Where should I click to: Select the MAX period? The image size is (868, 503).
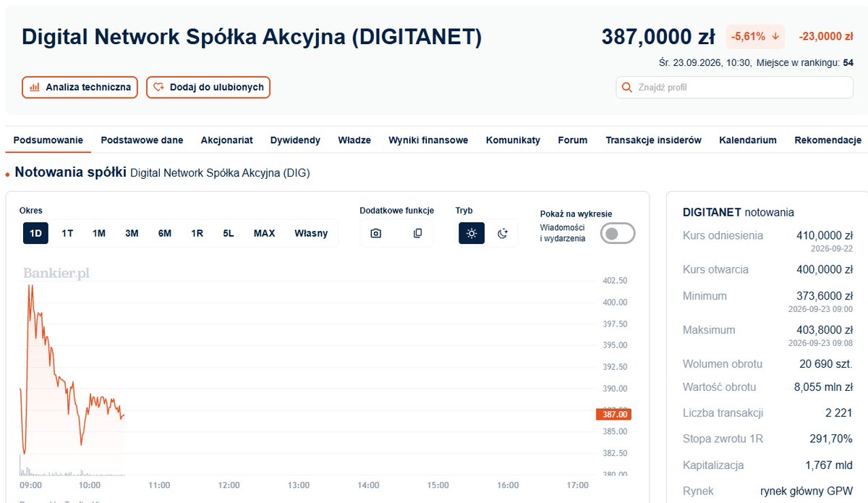point(264,233)
